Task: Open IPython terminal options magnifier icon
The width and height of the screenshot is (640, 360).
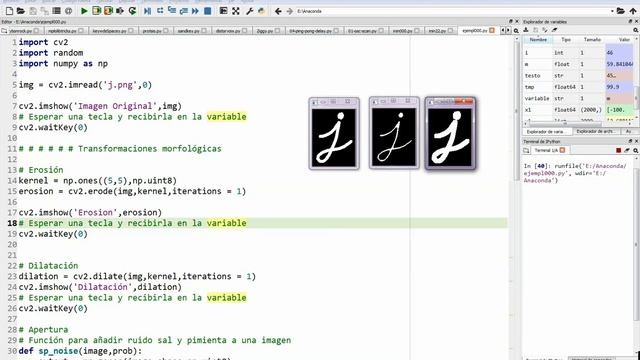Action: pyautogui.click(x=636, y=151)
